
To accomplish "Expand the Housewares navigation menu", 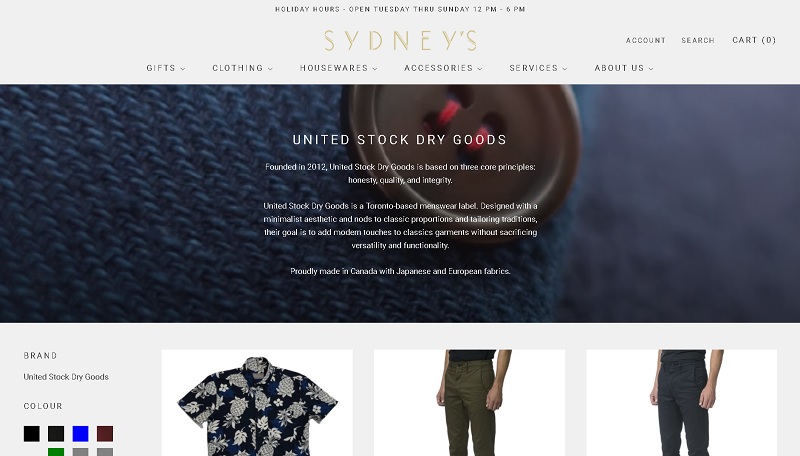I will point(338,68).
